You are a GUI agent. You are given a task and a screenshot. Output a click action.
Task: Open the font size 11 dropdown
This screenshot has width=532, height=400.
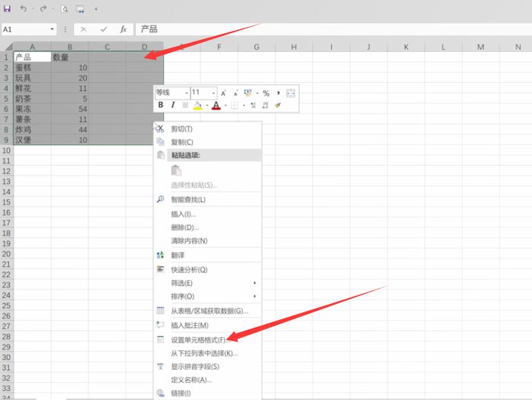213,93
